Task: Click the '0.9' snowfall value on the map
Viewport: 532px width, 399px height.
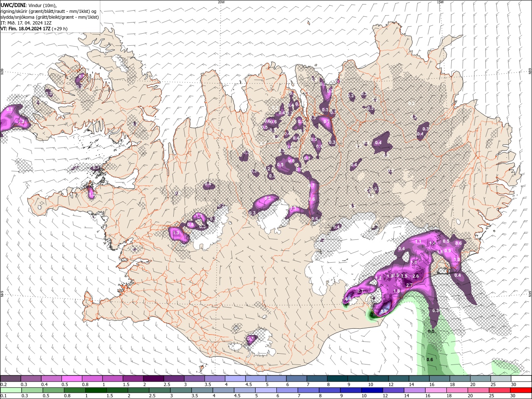Action: click(448, 251)
